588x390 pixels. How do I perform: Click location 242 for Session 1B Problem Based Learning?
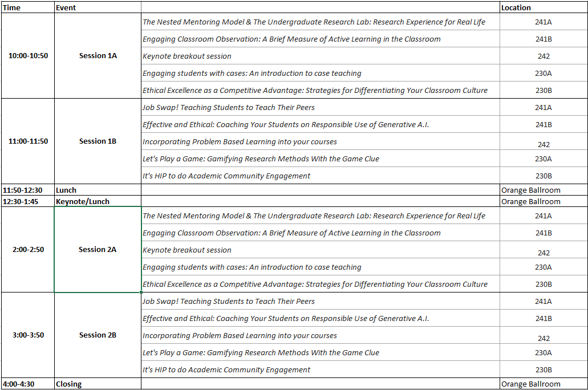(x=544, y=144)
